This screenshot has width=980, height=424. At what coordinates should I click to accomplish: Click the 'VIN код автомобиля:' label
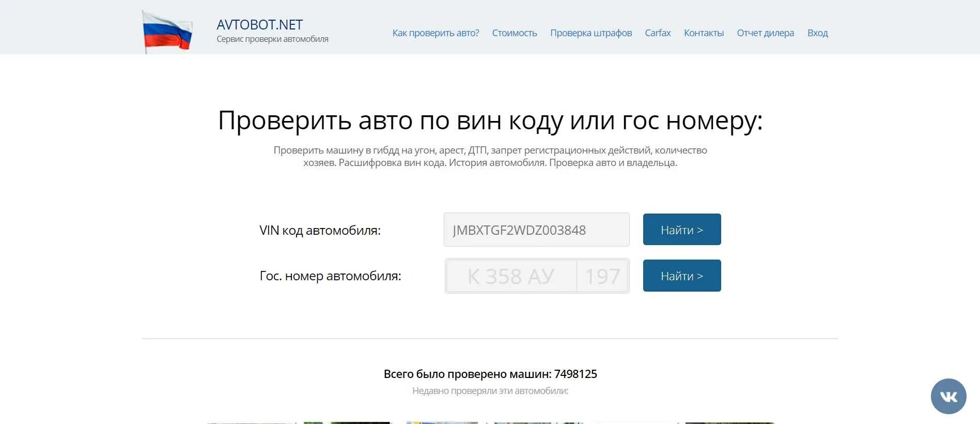point(320,230)
